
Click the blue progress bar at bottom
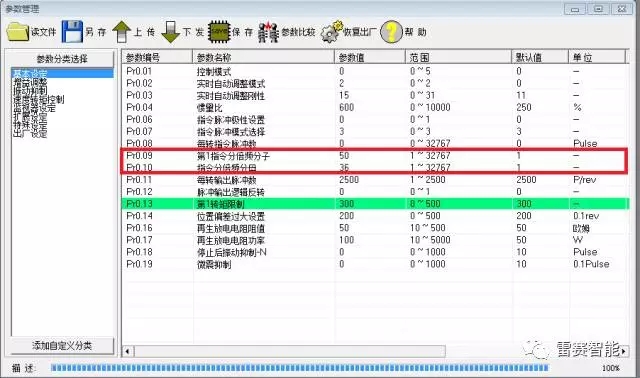300,368
